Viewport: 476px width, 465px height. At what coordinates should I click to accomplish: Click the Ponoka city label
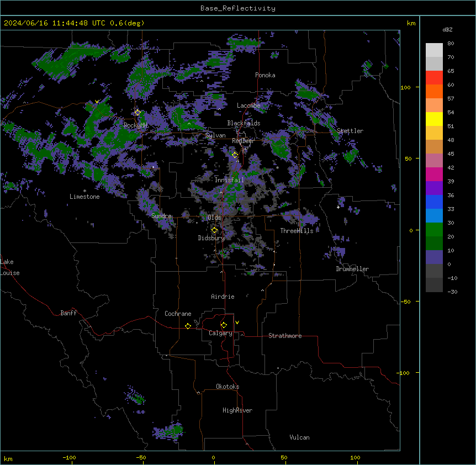tap(265, 75)
